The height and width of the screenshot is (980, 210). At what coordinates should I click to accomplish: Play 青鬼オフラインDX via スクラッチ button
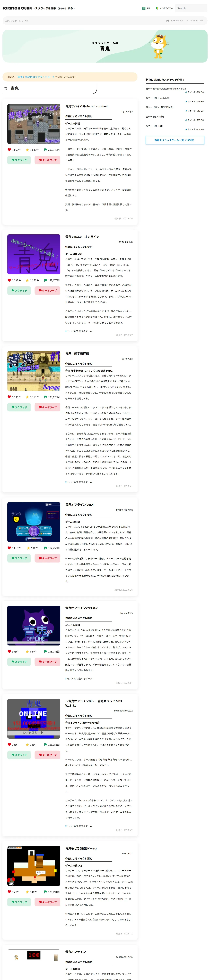[19, 755]
